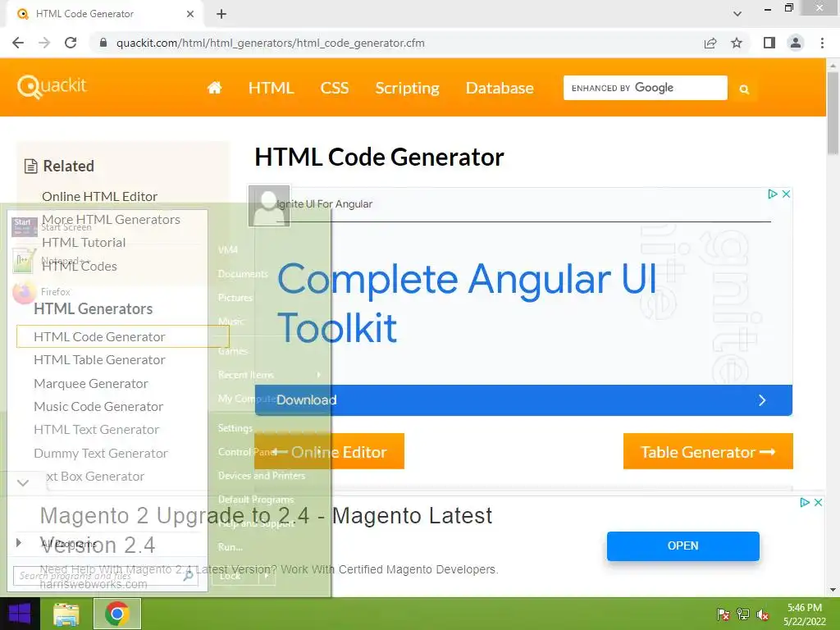Click the Online HTML Editor link
This screenshot has width=840, height=630.
tap(99, 197)
